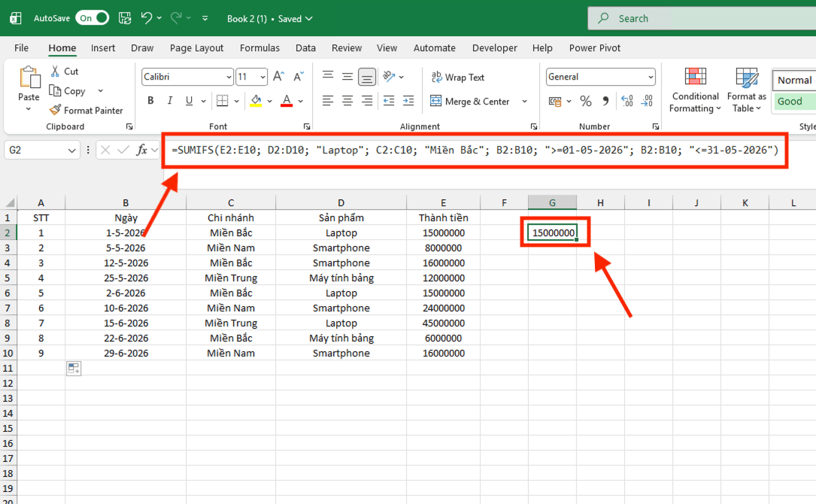The image size is (816, 504).
Task: Click the Borders icon
Action: [222, 101]
